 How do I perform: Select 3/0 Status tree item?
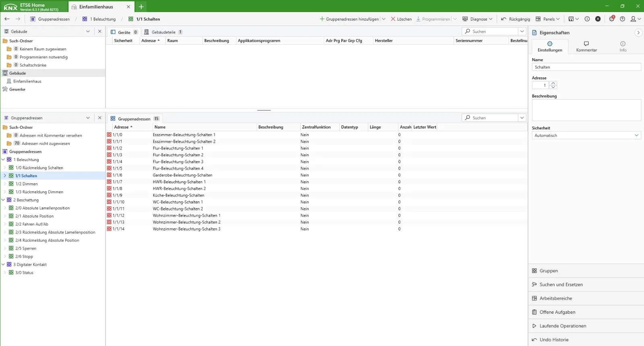24,272
